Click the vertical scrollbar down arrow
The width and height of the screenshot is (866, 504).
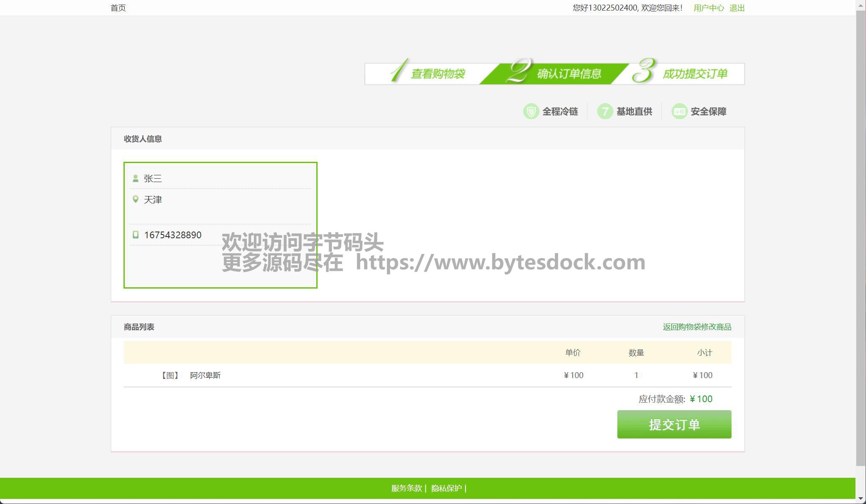(x=861, y=499)
